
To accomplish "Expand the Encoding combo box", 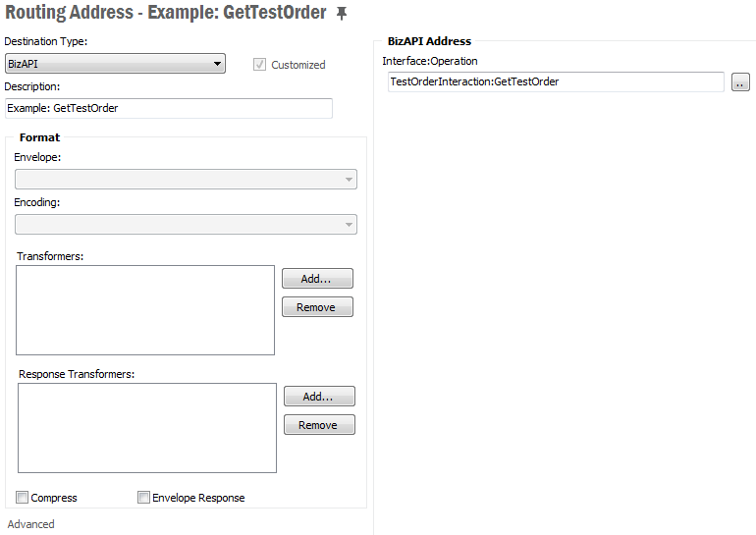I will pyautogui.click(x=186, y=225).
